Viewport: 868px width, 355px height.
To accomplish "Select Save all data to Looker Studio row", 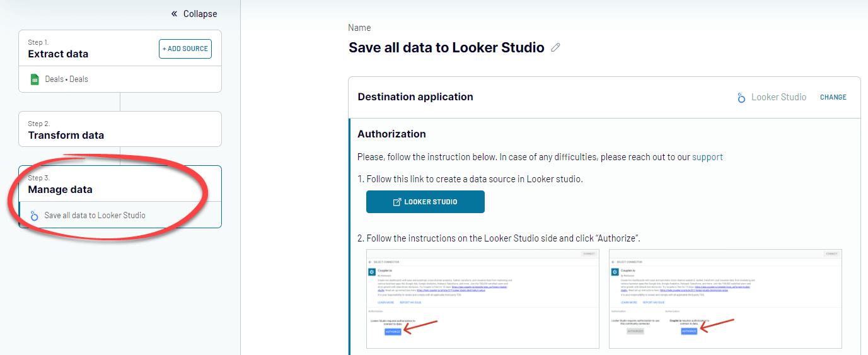I will click(x=120, y=215).
